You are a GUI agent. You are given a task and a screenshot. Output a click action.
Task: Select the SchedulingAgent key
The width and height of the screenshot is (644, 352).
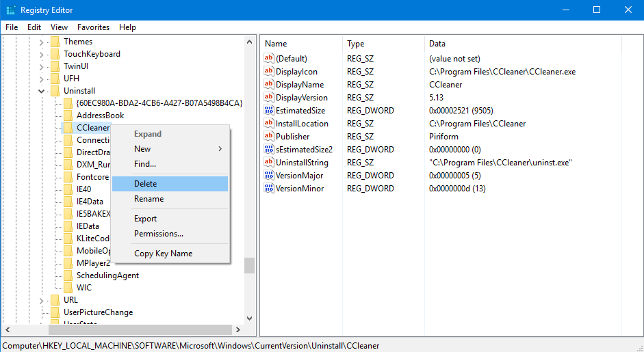coord(107,275)
